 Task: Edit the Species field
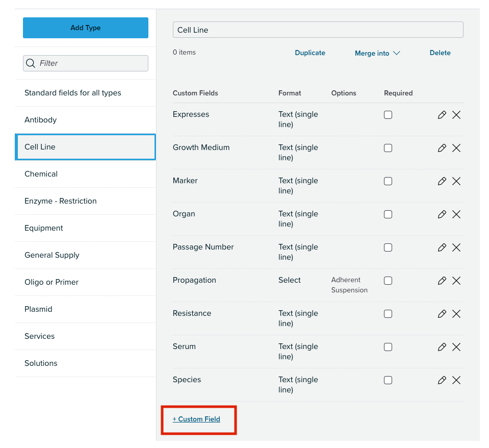tap(442, 380)
